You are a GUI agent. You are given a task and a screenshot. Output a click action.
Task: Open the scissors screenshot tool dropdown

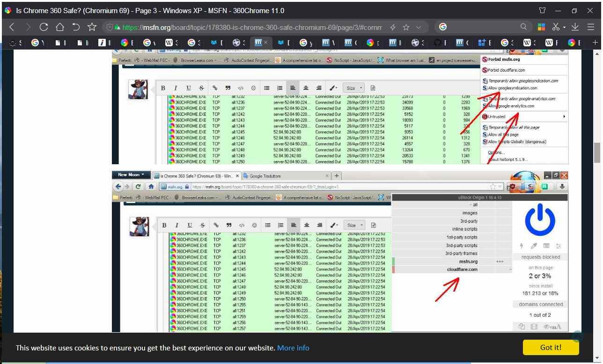click(x=559, y=27)
